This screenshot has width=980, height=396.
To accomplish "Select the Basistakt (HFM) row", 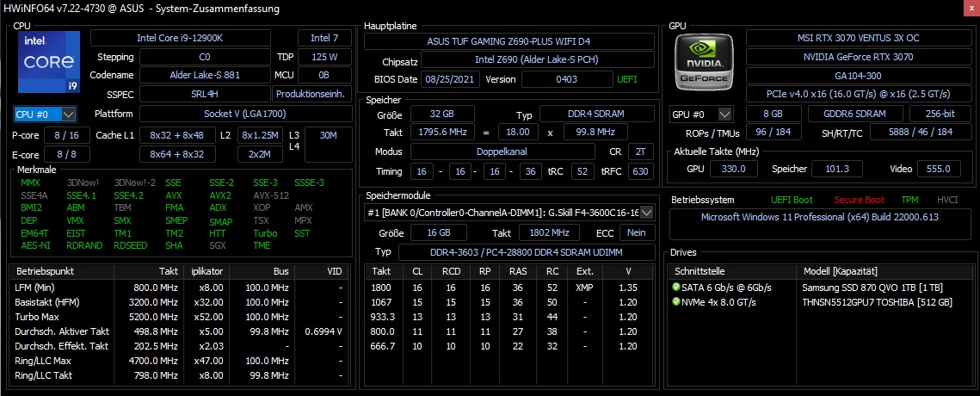I will (179, 302).
